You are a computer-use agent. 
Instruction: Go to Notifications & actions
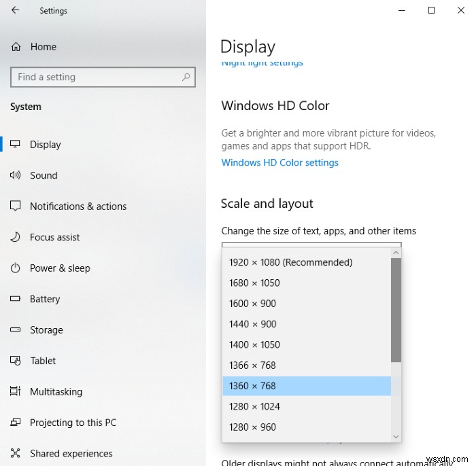[78, 207]
